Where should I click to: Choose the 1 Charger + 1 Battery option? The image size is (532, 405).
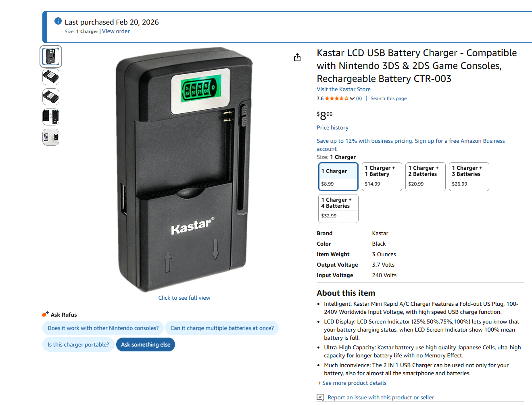[382, 177]
